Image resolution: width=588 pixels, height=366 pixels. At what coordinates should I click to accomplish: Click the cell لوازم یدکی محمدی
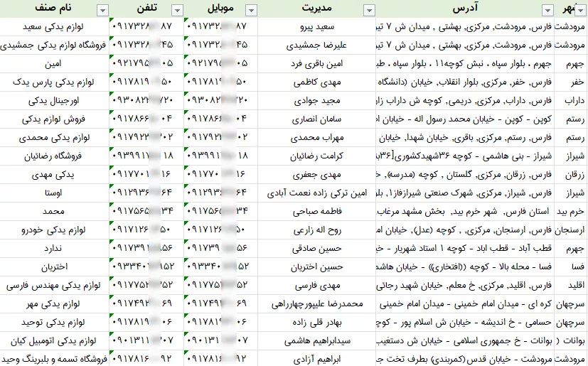click(54, 137)
